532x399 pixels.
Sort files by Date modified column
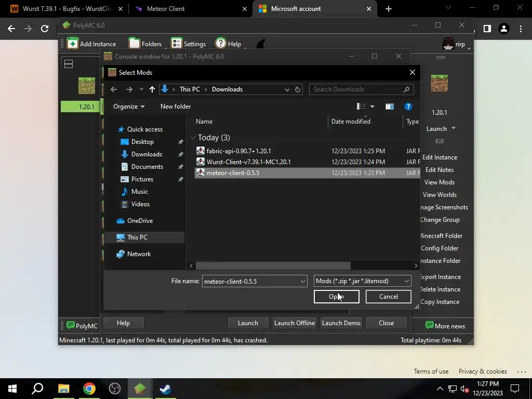click(x=351, y=122)
